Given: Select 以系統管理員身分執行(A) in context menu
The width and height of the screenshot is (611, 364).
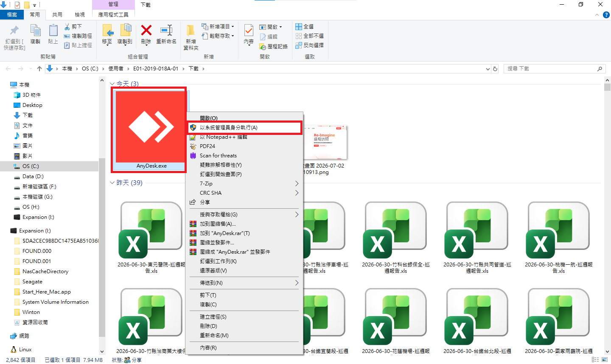Looking at the screenshot, I should point(244,127).
